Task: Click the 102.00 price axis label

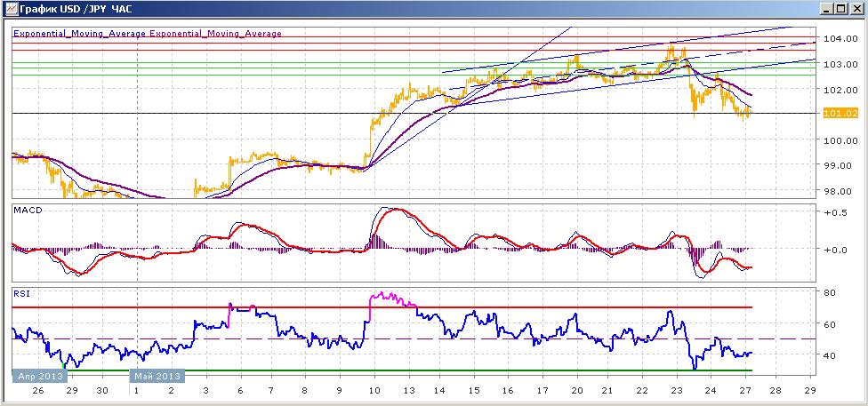Action: pyautogui.click(x=840, y=89)
